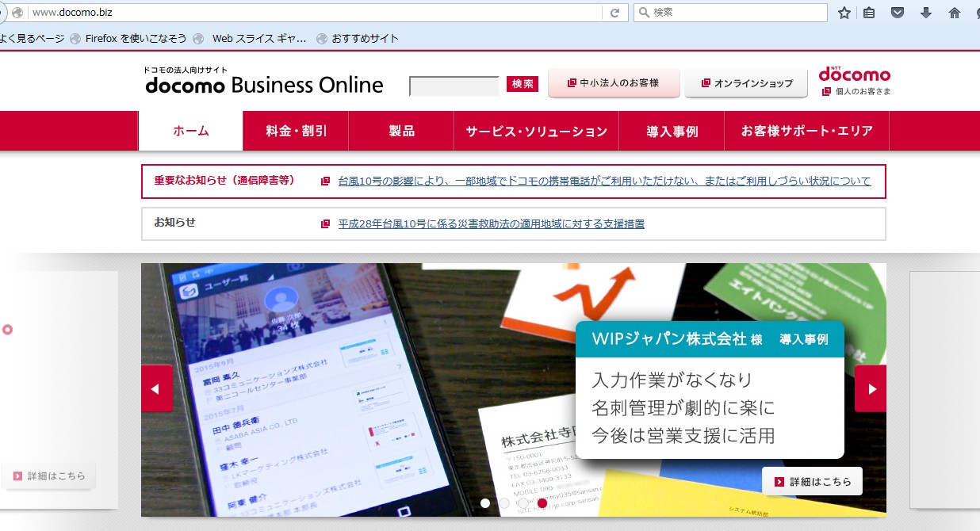The height and width of the screenshot is (531, 980).
Task: Advance to the next carousel slide
Action: click(x=871, y=388)
